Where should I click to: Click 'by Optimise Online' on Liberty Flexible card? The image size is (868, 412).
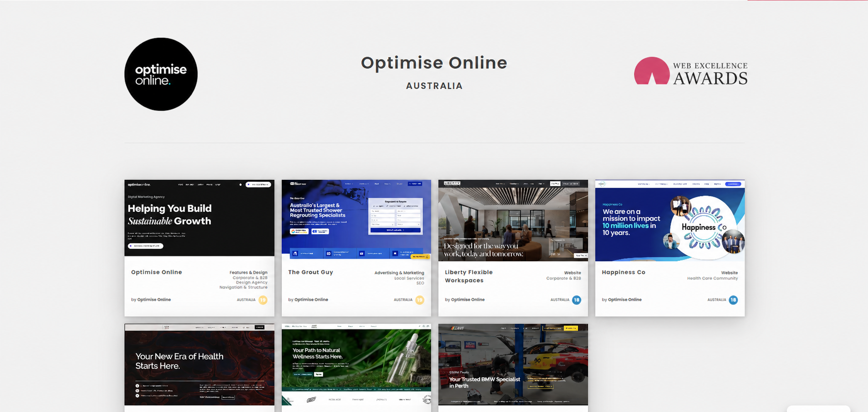tap(465, 300)
